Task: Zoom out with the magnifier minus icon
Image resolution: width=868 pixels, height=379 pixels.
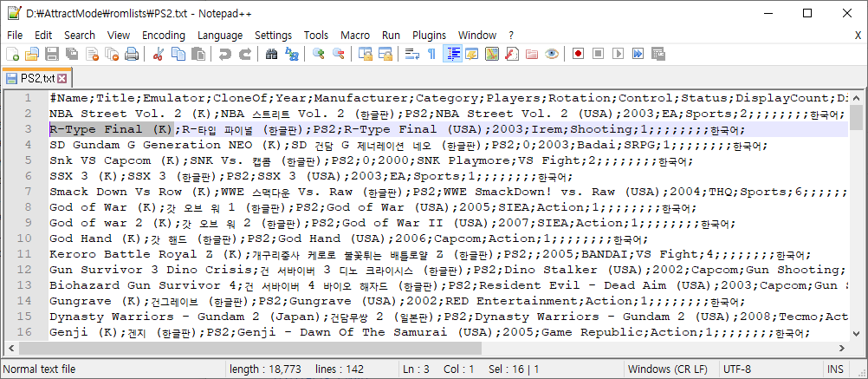Action: tap(338, 54)
